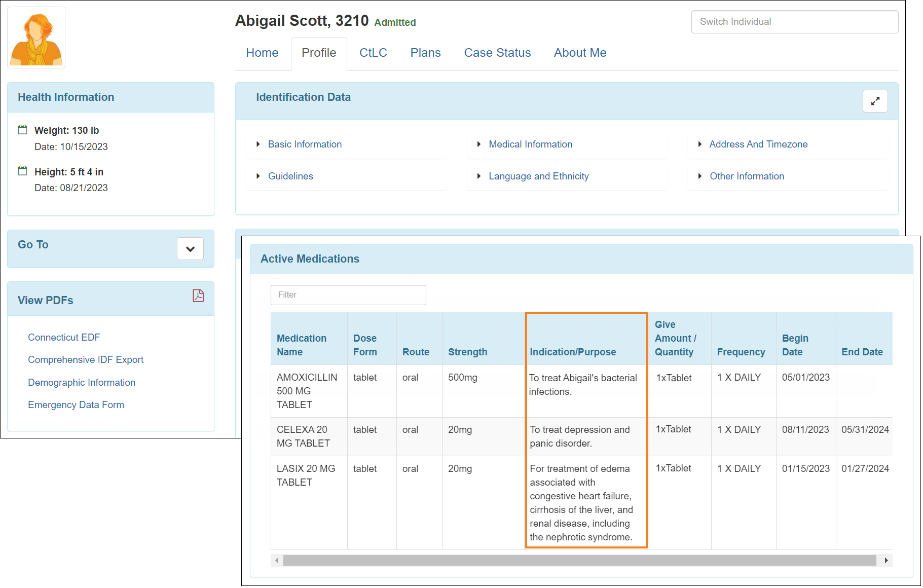Screen dimensions: 923x588
Task: Expand the Guidelines section
Action: click(x=290, y=176)
